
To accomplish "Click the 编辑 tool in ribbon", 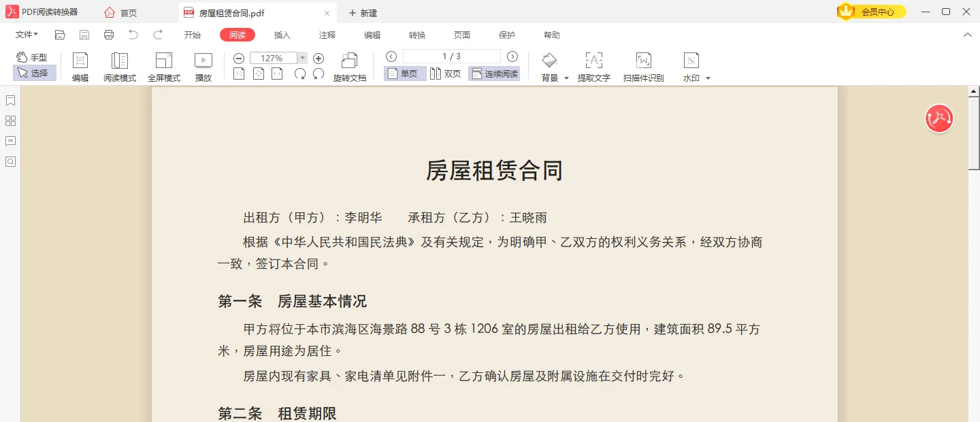I will [80, 67].
